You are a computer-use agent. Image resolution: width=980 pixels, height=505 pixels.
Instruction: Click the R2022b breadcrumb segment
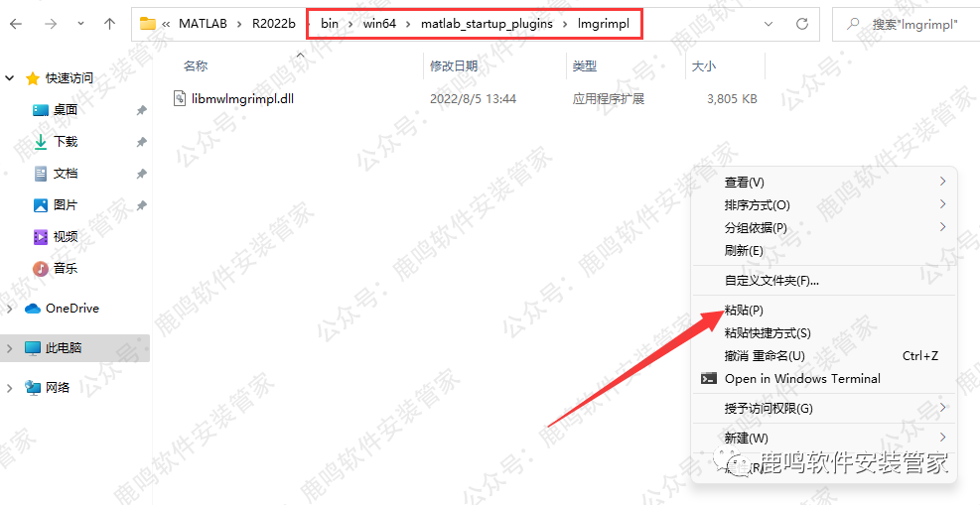[x=271, y=24]
